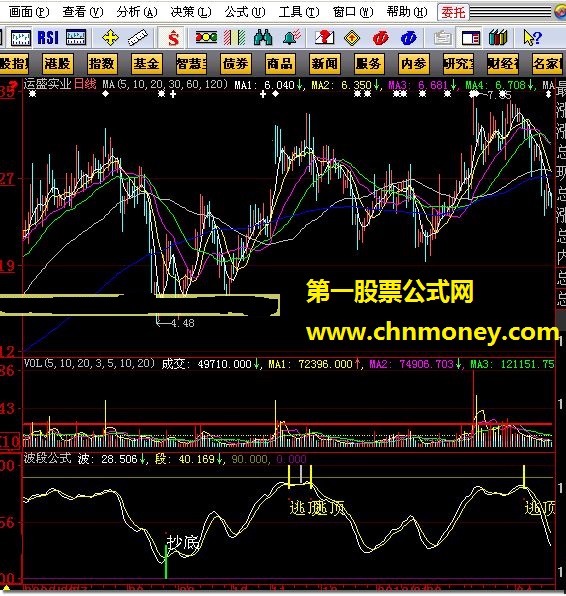
Task: Click the 成交: 49710.000 volume value
Action: 210,364
